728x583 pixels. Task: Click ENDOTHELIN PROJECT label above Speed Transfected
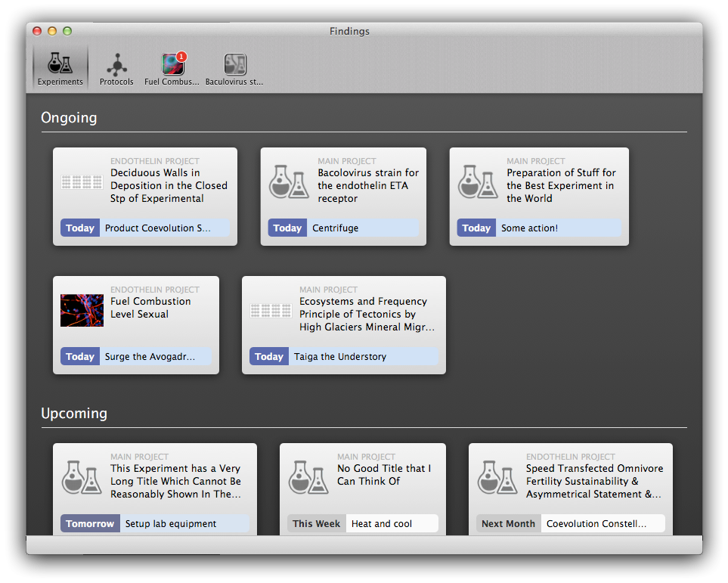(x=571, y=457)
